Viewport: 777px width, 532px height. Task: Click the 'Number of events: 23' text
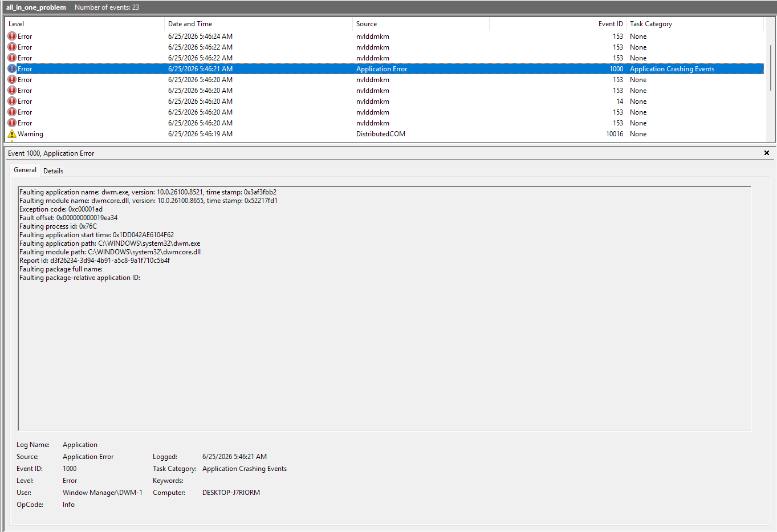click(107, 7)
